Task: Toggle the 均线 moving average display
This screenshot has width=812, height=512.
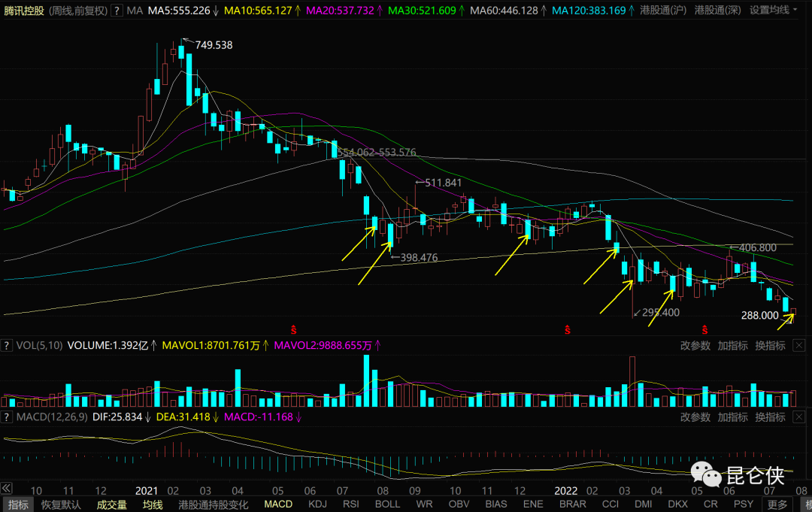Action: (x=153, y=504)
